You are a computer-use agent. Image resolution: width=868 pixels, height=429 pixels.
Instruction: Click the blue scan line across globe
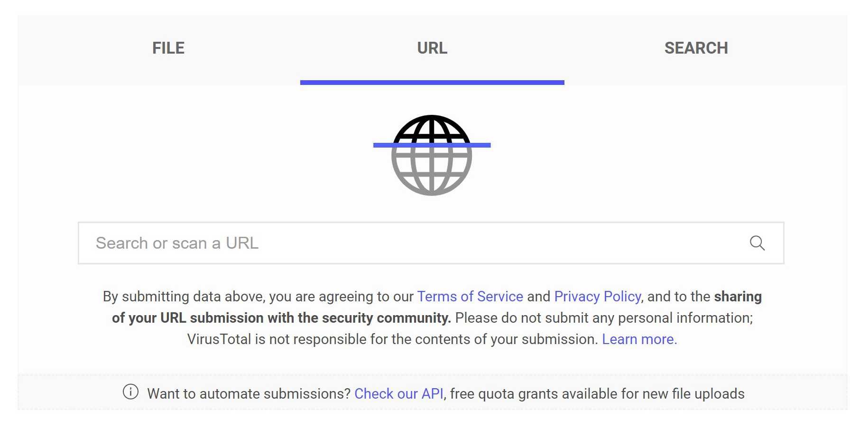[x=432, y=145]
